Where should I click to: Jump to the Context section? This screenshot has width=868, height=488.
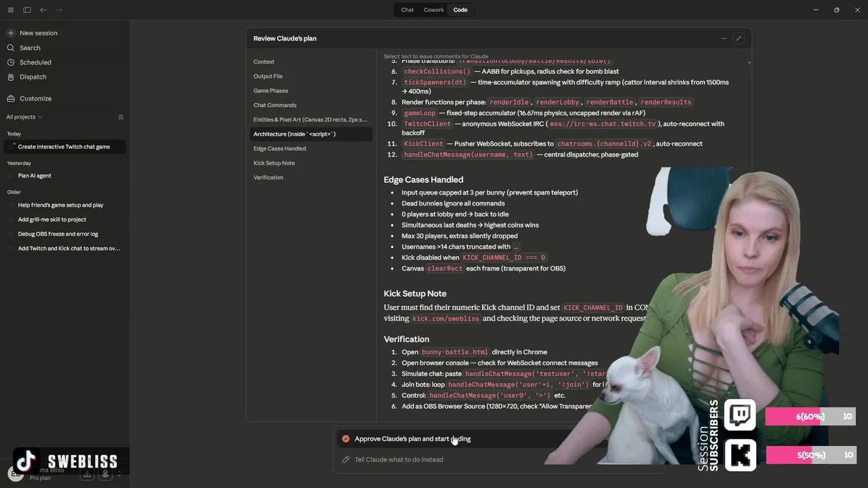click(x=264, y=62)
